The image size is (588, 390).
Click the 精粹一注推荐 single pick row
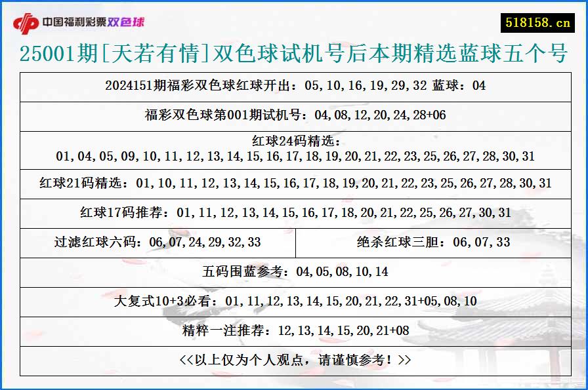[294, 331]
